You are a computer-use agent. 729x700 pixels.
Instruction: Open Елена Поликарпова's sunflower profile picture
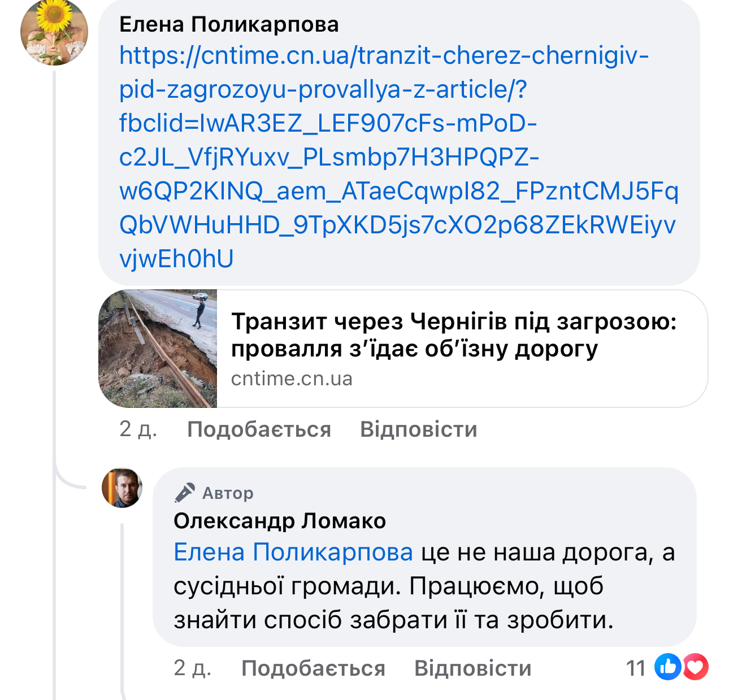click(x=54, y=32)
